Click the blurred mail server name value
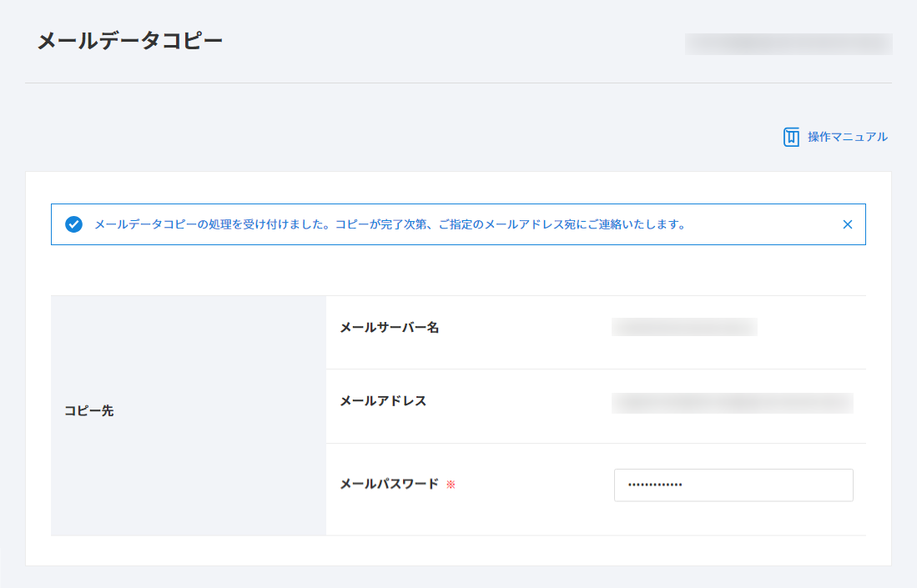 pyautogui.click(x=683, y=327)
